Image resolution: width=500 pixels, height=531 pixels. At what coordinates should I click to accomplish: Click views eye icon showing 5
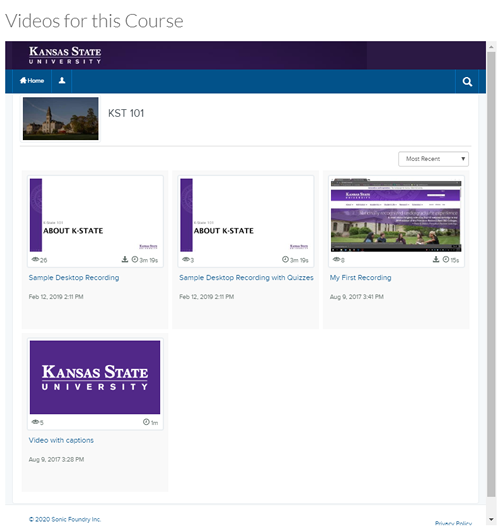[x=35, y=422]
